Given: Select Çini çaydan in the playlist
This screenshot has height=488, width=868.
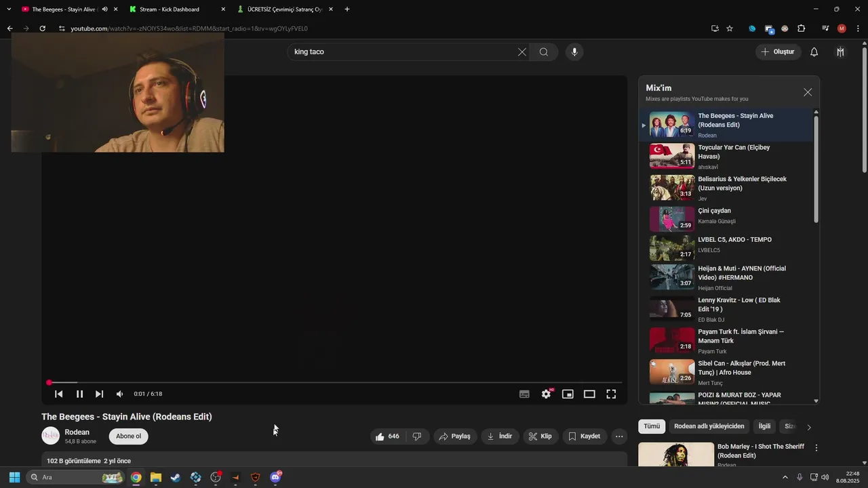Looking at the screenshot, I should point(726,219).
